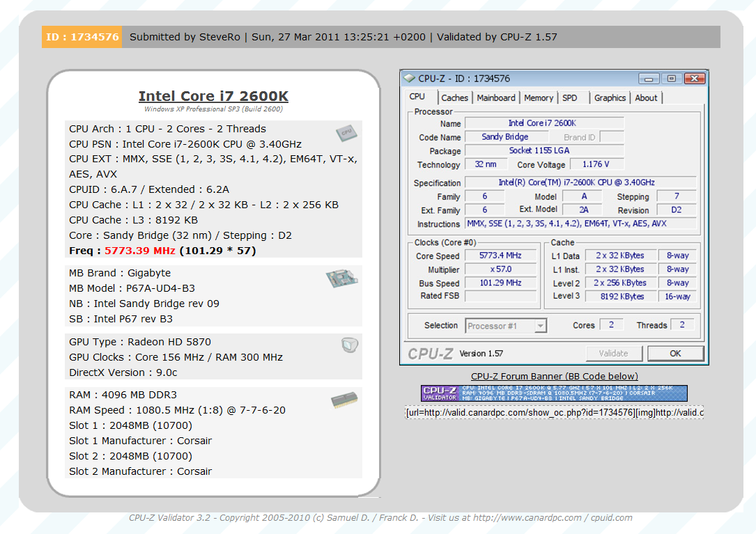Open the CPU-Z Forum Banner link
The width and height of the screenshot is (756, 534).
(555, 376)
